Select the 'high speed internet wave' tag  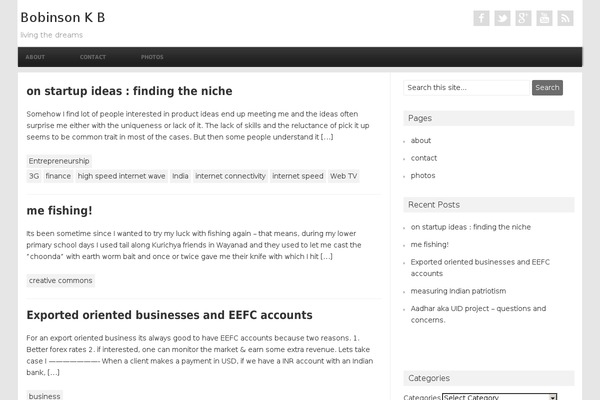click(x=121, y=176)
